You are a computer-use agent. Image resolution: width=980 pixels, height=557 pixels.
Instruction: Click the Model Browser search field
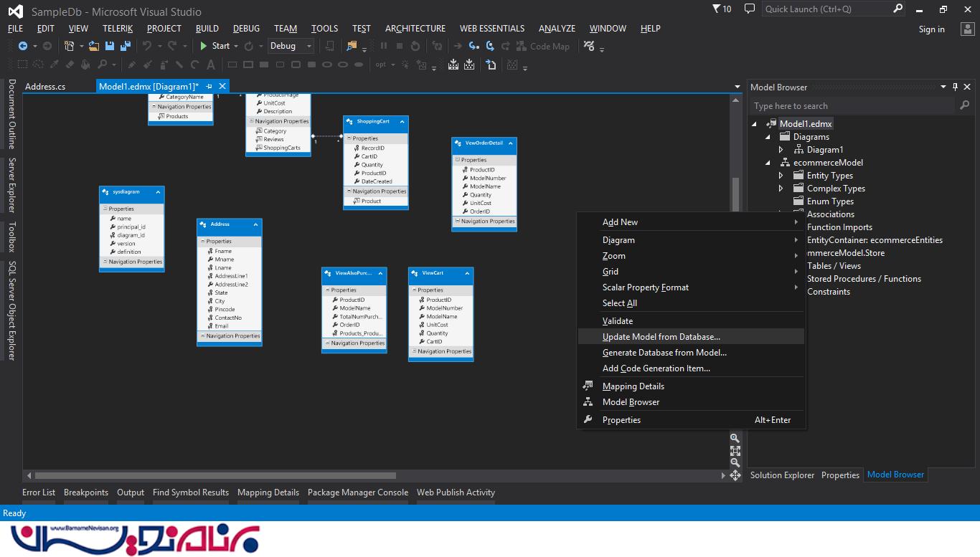[x=854, y=106]
